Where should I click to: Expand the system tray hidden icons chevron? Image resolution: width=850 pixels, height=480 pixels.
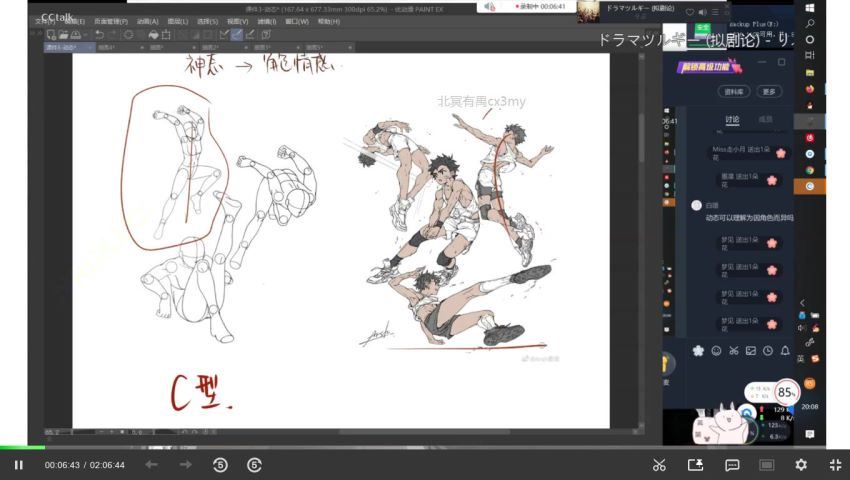tap(802, 303)
